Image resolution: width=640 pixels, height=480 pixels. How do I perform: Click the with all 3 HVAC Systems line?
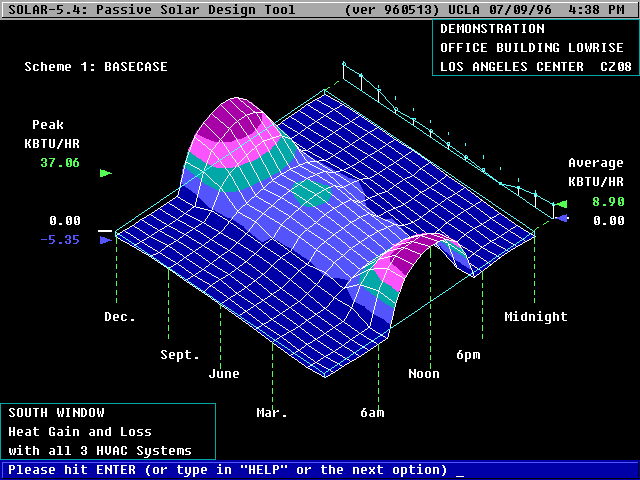[x=100, y=451]
